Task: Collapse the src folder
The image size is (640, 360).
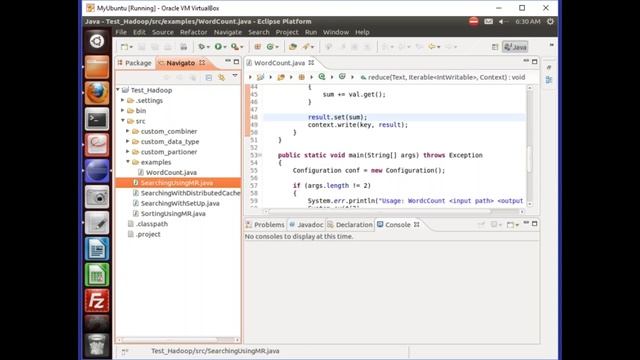Action: pos(123,120)
